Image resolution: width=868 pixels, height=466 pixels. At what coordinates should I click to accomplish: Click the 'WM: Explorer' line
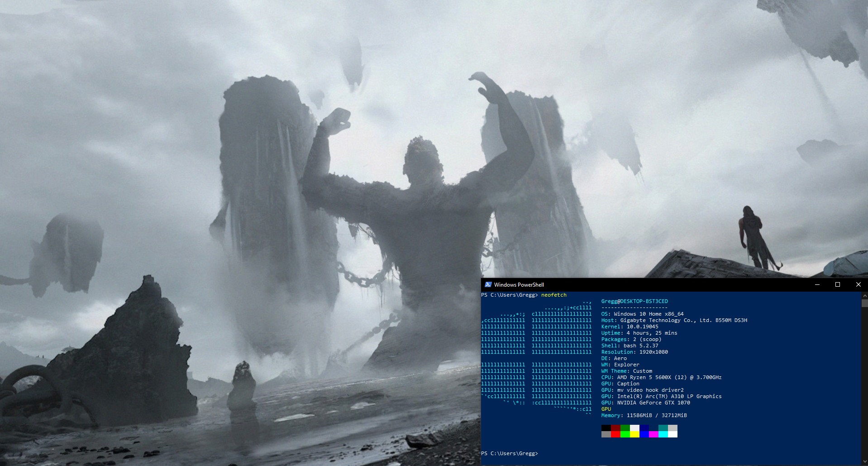tap(620, 365)
